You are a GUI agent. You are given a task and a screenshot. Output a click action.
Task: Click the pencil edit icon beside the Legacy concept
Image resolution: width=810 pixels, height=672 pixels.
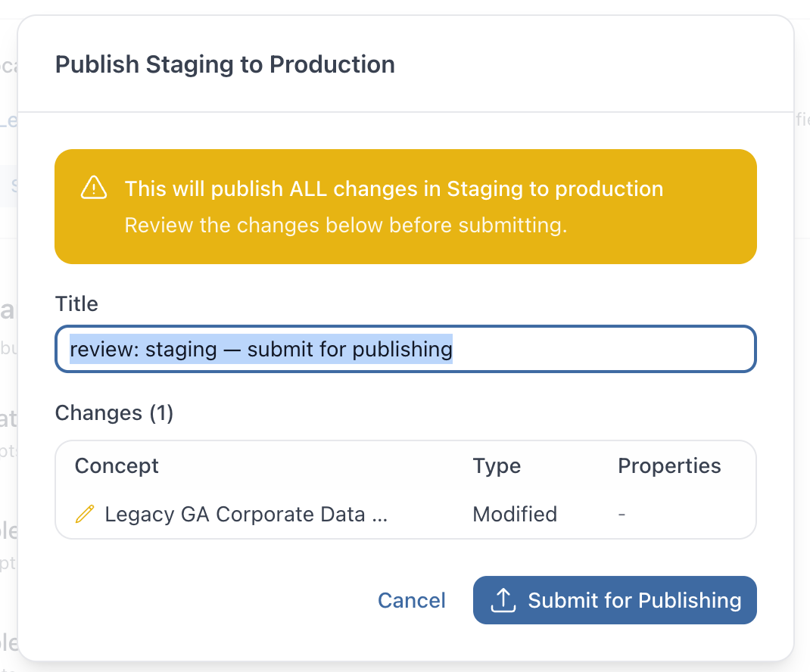pyautogui.click(x=83, y=514)
